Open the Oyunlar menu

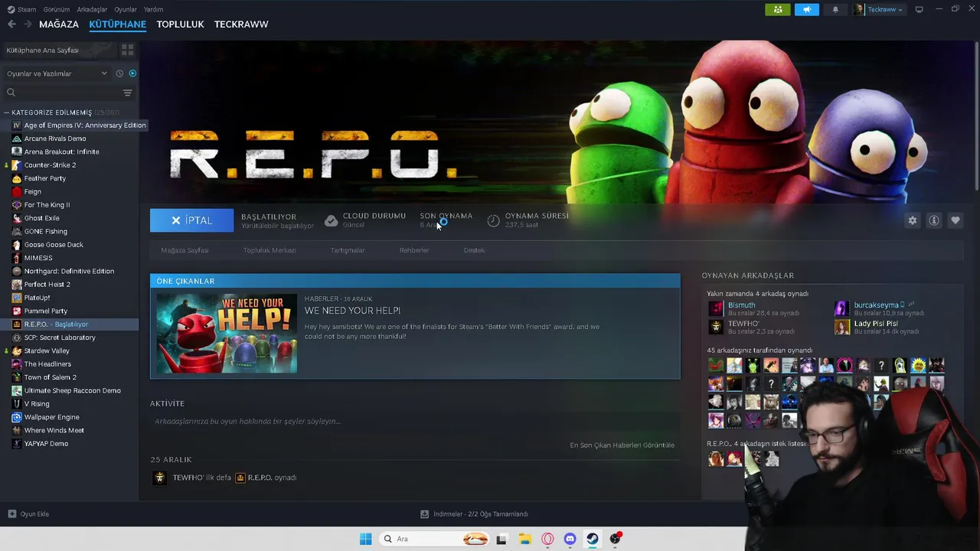pos(126,9)
